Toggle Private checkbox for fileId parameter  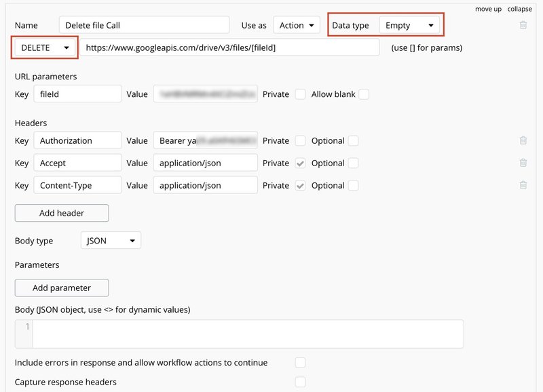[300, 94]
